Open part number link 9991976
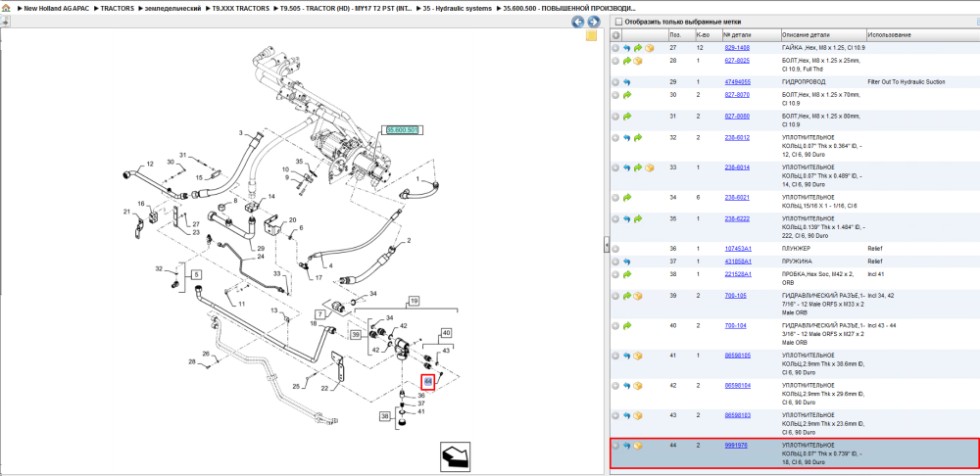This screenshot has width=980, height=476. pyautogui.click(x=736, y=446)
